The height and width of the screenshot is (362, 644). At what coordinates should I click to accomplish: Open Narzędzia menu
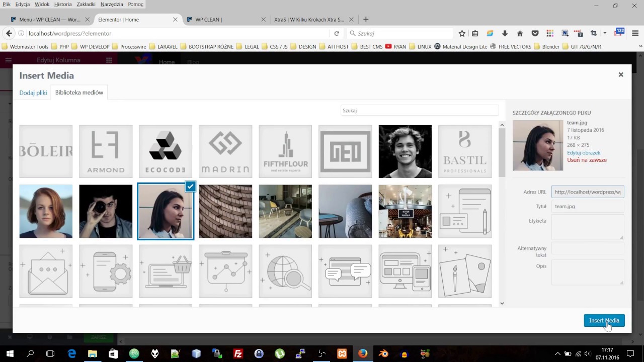pos(112,4)
